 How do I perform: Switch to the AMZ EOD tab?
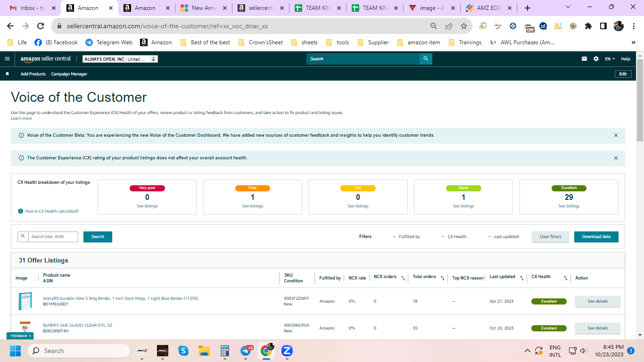pos(489,8)
